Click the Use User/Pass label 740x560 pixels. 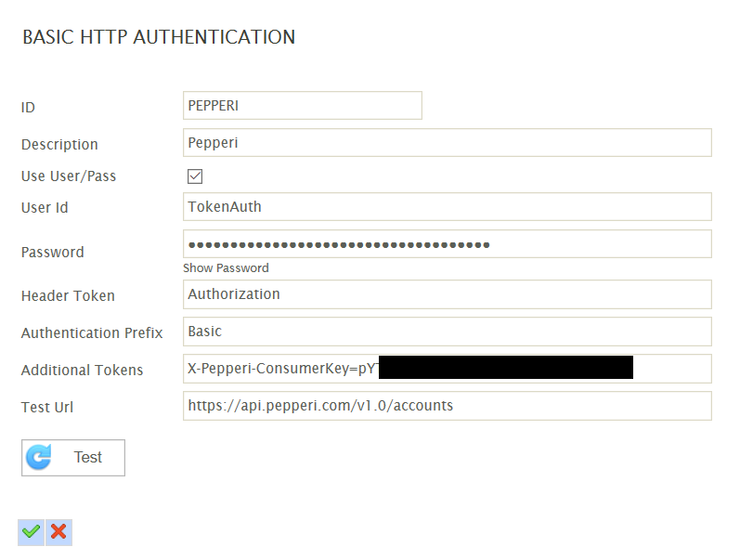(69, 176)
